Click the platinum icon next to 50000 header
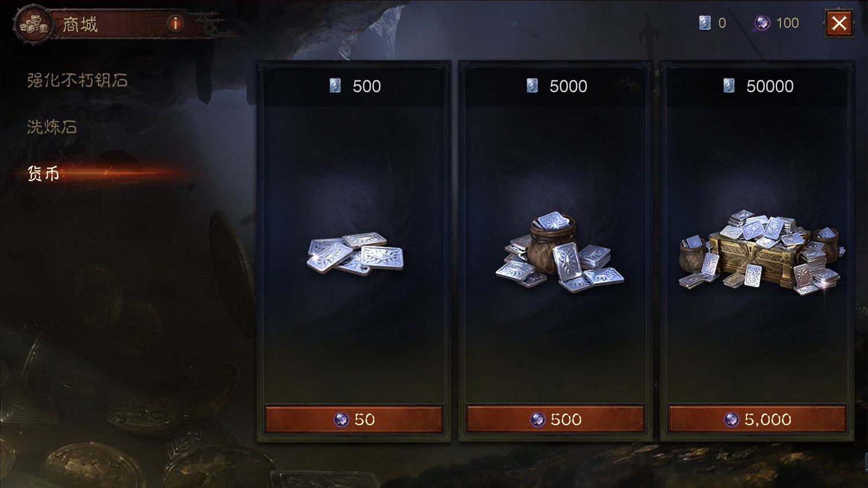The height and width of the screenshot is (488, 868). [729, 86]
